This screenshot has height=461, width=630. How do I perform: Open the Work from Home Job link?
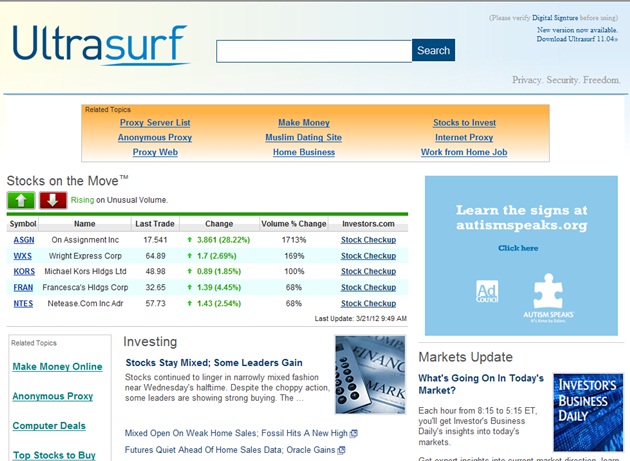point(464,152)
